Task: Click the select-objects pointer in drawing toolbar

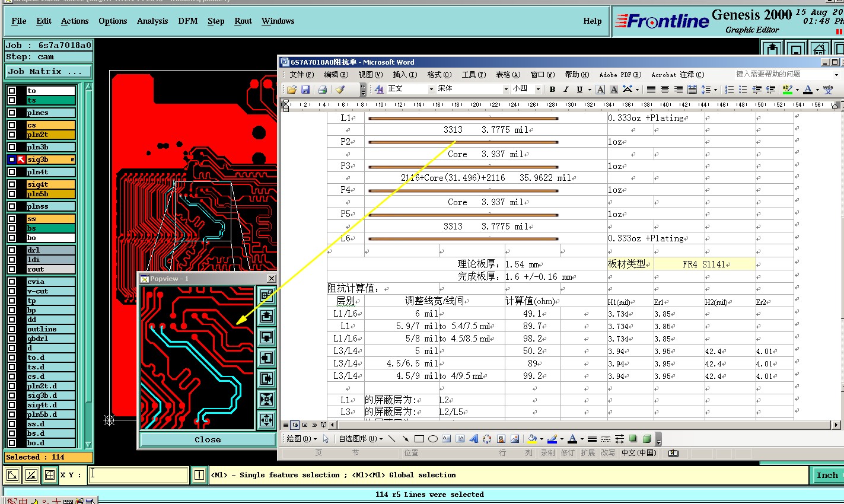Action: [326, 439]
